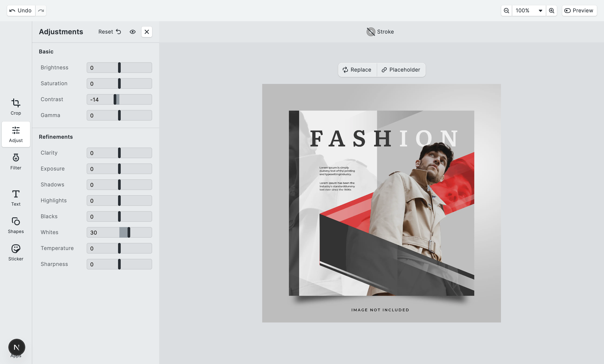Open the Filter panel
This screenshot has width=604, height=364.
[16, 161]
